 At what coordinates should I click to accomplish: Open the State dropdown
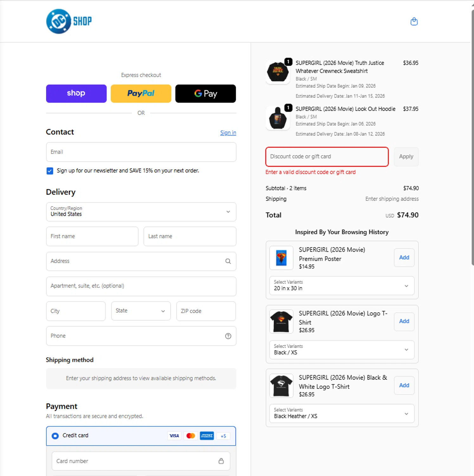tap(141, 311)
